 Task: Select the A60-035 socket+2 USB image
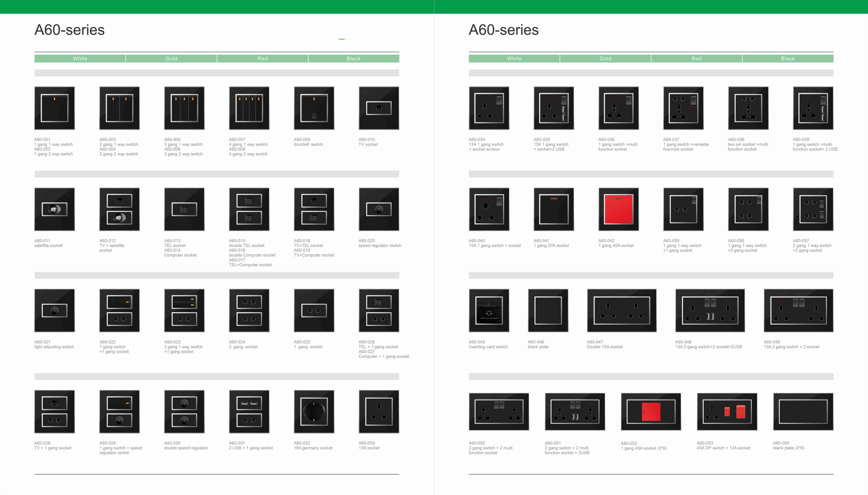click(x=554, y=108)
